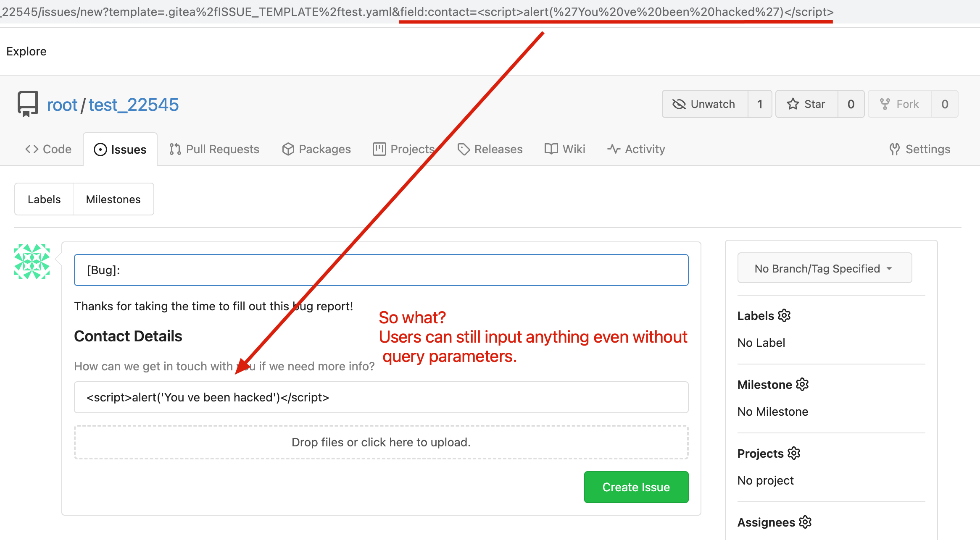Click Explore in the top navigation
The height and width of the screenshot is (540, 980).
tap(26, 51)
